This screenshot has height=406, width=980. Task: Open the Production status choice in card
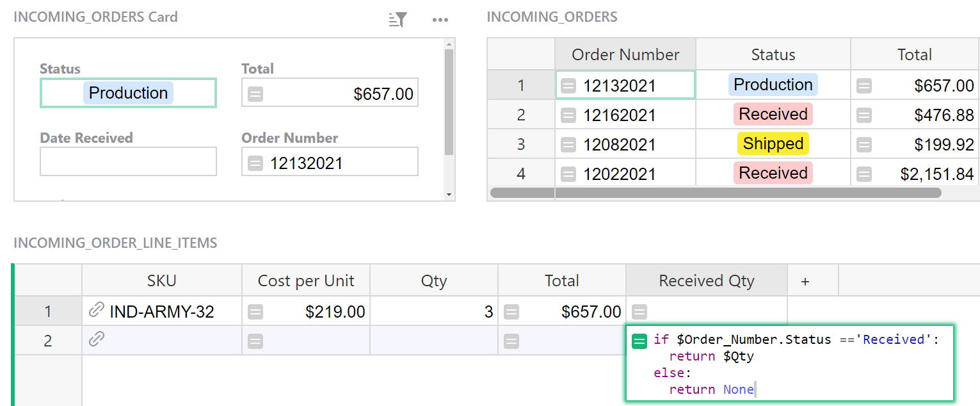click(128, 93)
